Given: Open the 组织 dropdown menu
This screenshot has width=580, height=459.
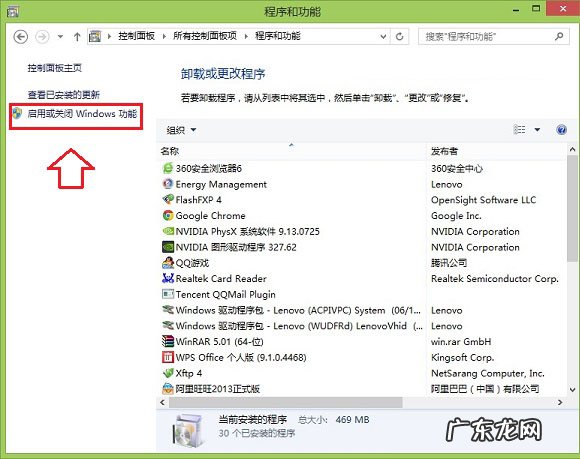Looking at the screenshot, I should (x=181, y=130).
